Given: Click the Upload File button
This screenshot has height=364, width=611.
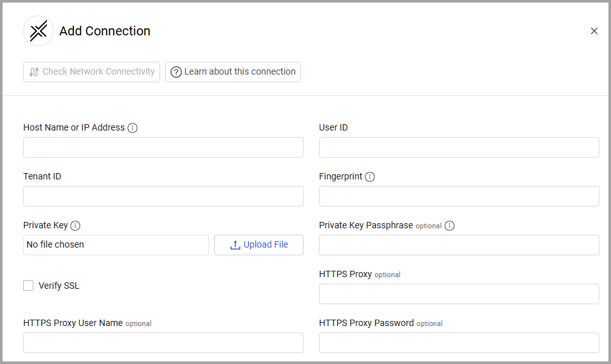Looking at the screenshot, I should [259, 245].
